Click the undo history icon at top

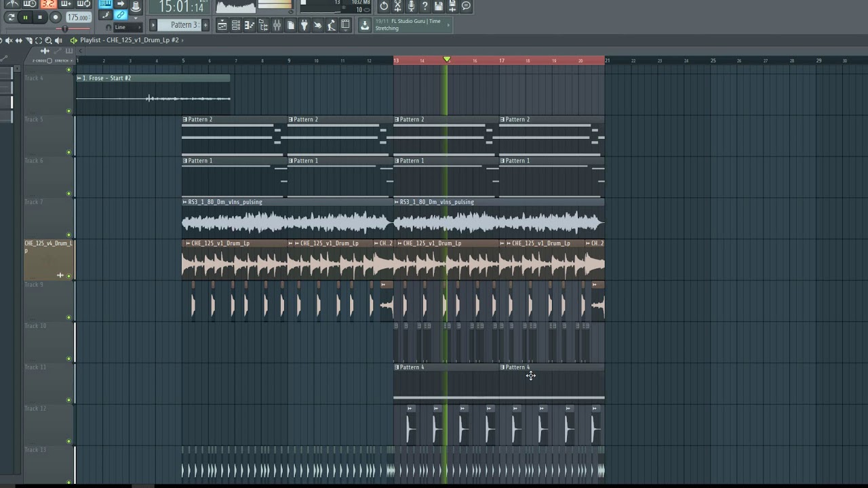[x=384, y=6]
